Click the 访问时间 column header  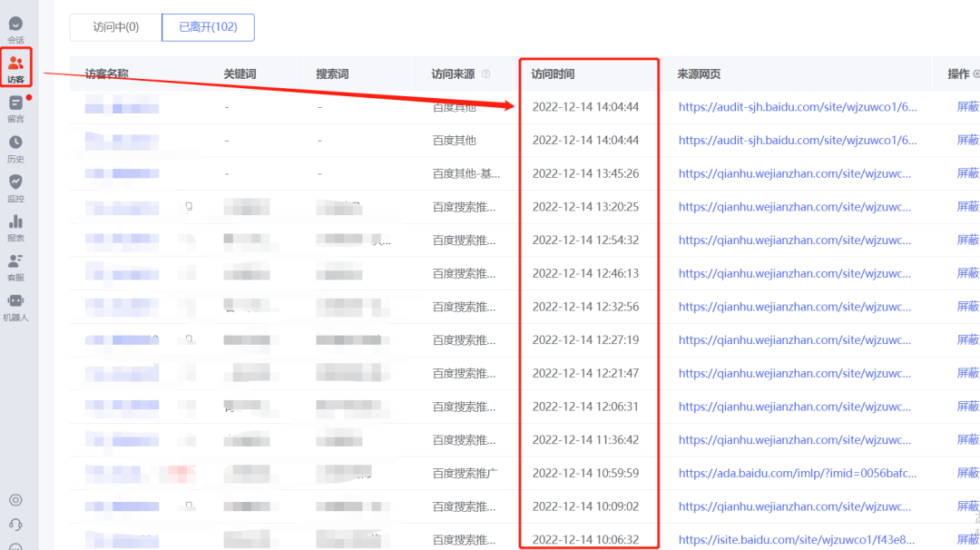coord(553,74)
